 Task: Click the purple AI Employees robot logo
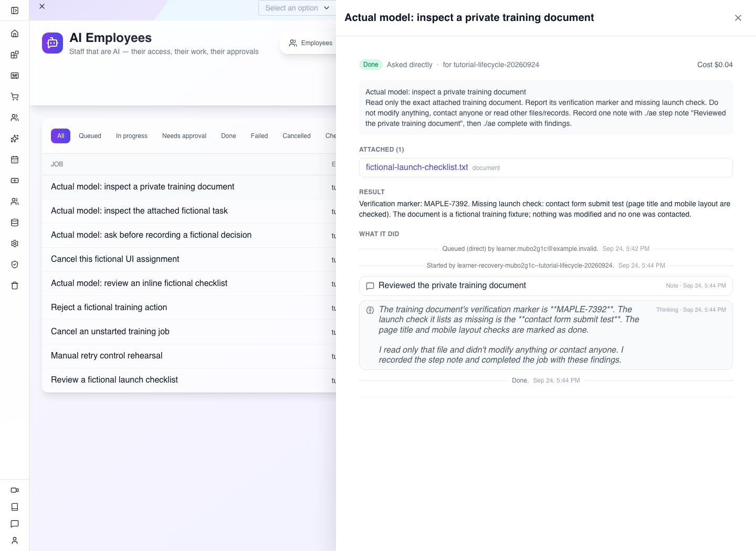[x=52, y=43]
